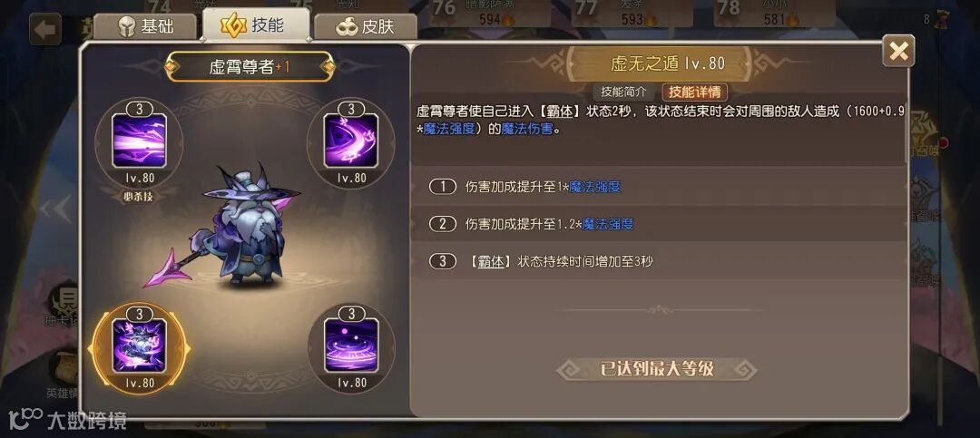
Task: Open the 皮肤 skins tab
Action: (x=366, y=27)
